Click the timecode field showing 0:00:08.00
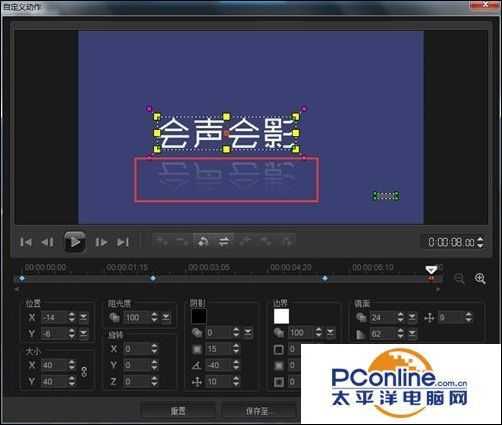The width and height of the screenshot is (502, 425). 451,242
